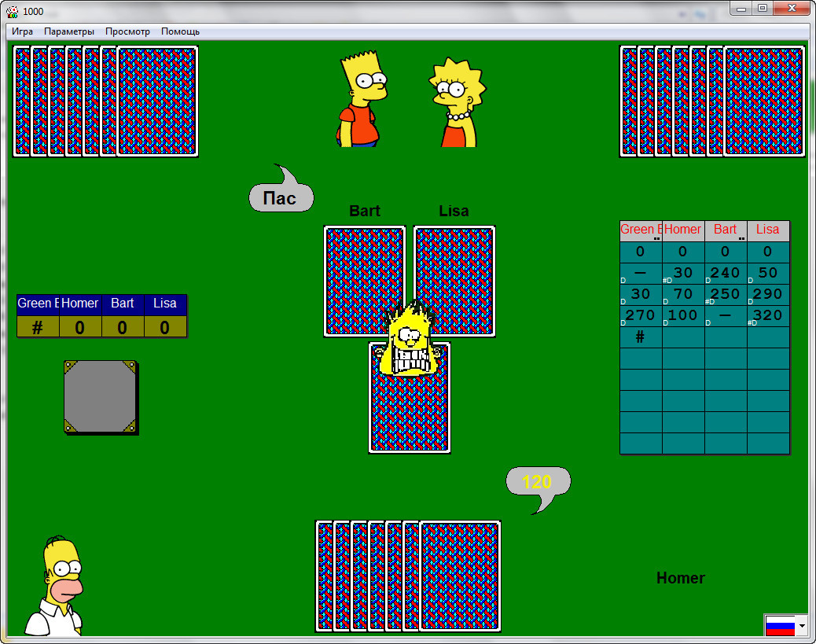Click Lisa header in left small scoreboard
This screenshot has height=644, width=816.
[x=165, y=304]
